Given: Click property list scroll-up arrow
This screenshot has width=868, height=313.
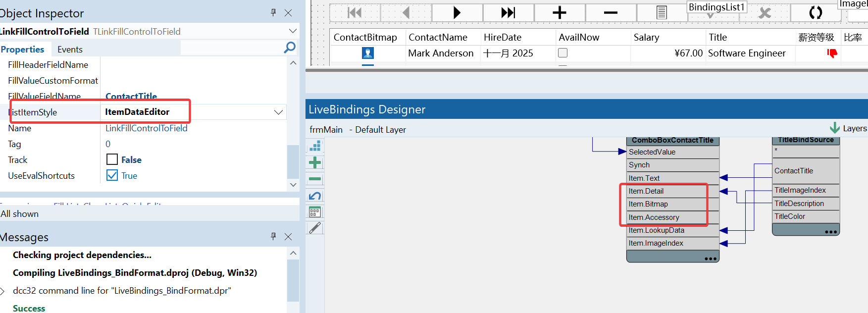Looking at the screenshot, I should pos(293,63).
